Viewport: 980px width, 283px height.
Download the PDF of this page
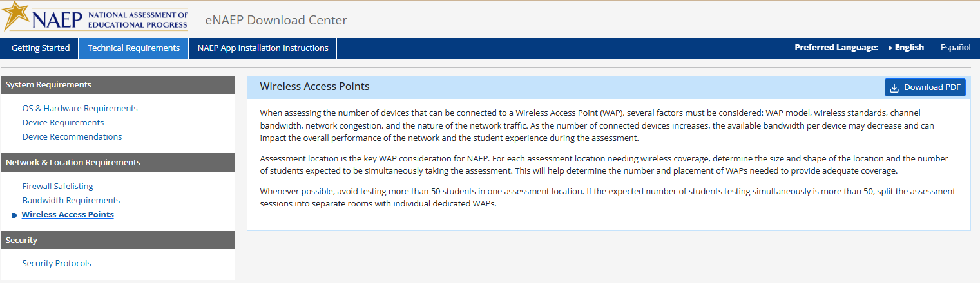coord(925,87)
